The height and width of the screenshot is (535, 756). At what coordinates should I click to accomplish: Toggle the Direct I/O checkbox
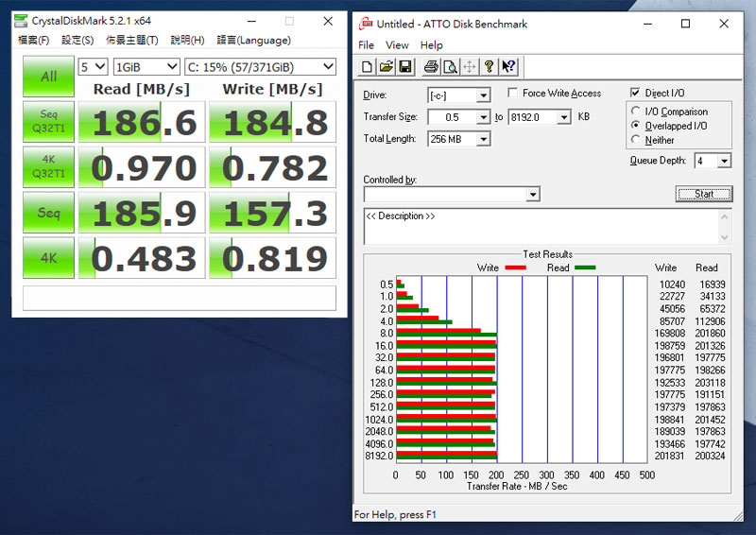[635, 93]
